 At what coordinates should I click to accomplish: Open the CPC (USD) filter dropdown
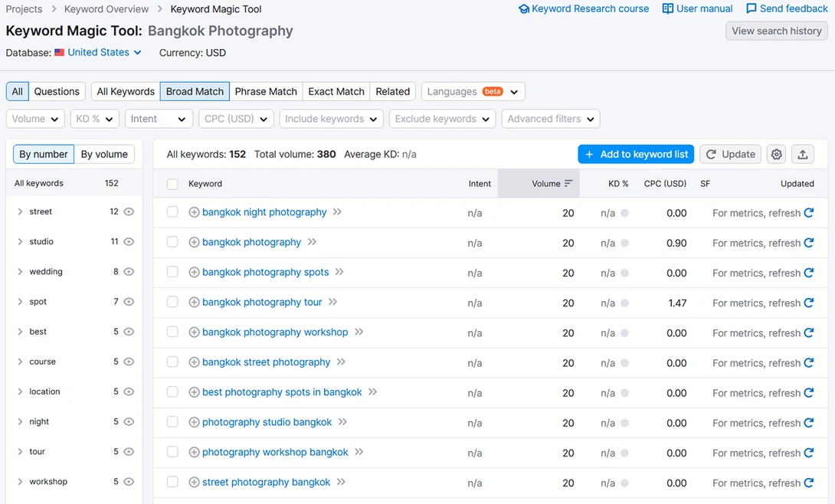[x=236, y=119]
